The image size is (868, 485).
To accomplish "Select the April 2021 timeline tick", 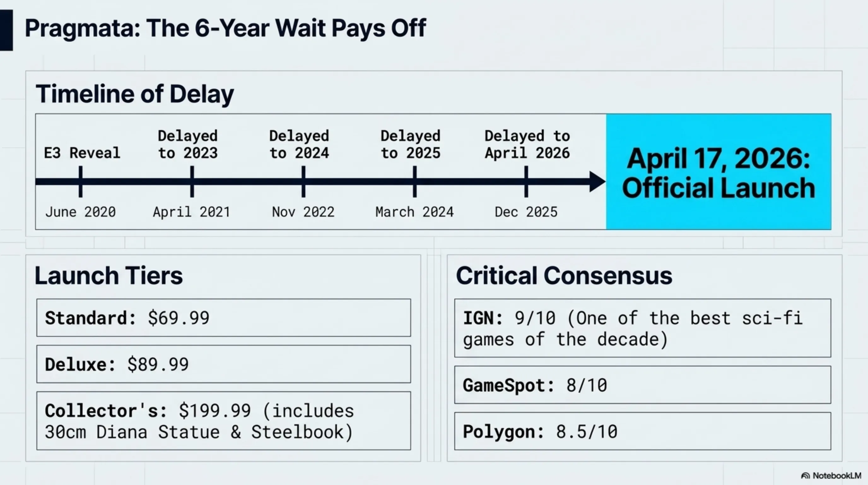I will 192,182.
